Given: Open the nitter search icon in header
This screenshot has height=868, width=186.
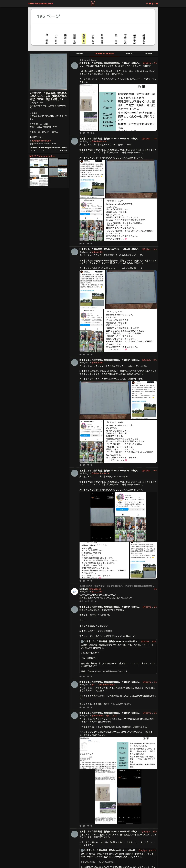Looking at the screenshot, I should pos(147,3).
